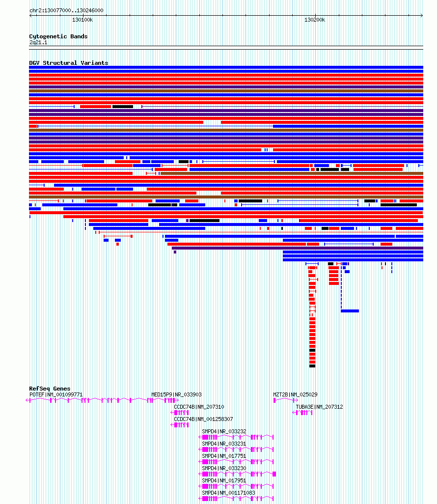Select the SMPD4 NR_033231 transcript glyph
This screenshot has width=437, height=504.
click(x=236, y=449)
